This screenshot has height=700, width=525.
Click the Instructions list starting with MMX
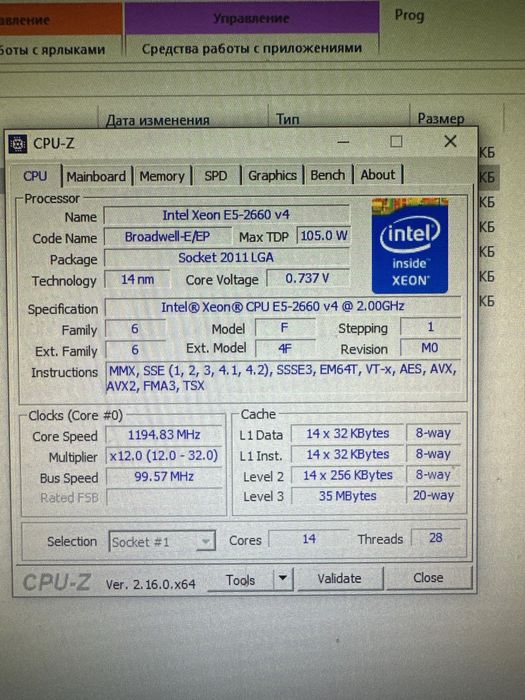[x=283, y=378]
